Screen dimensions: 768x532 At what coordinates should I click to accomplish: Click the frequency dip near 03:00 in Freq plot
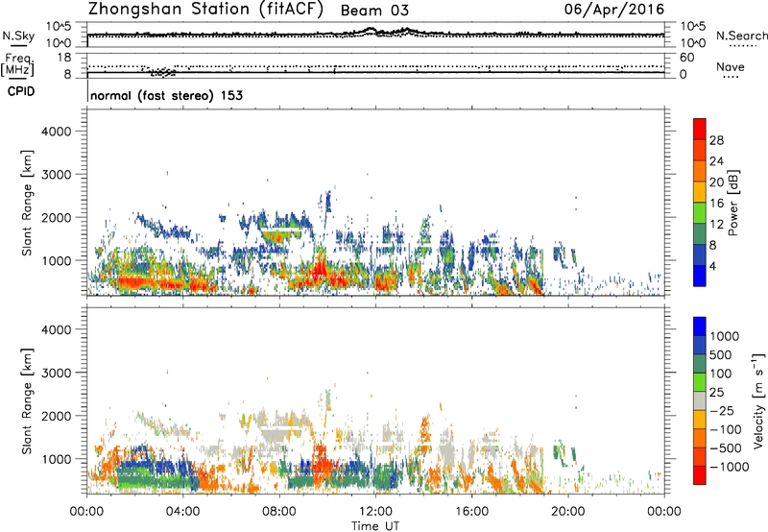[161, 72]
